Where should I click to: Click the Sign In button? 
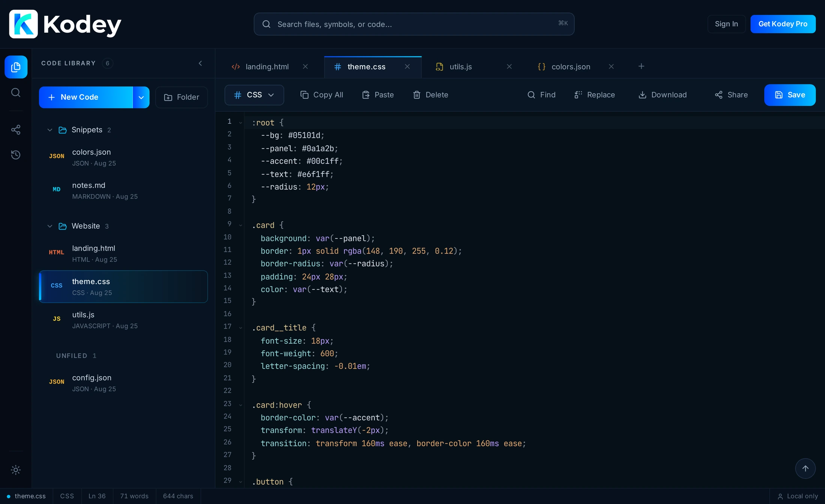[726, 24]
